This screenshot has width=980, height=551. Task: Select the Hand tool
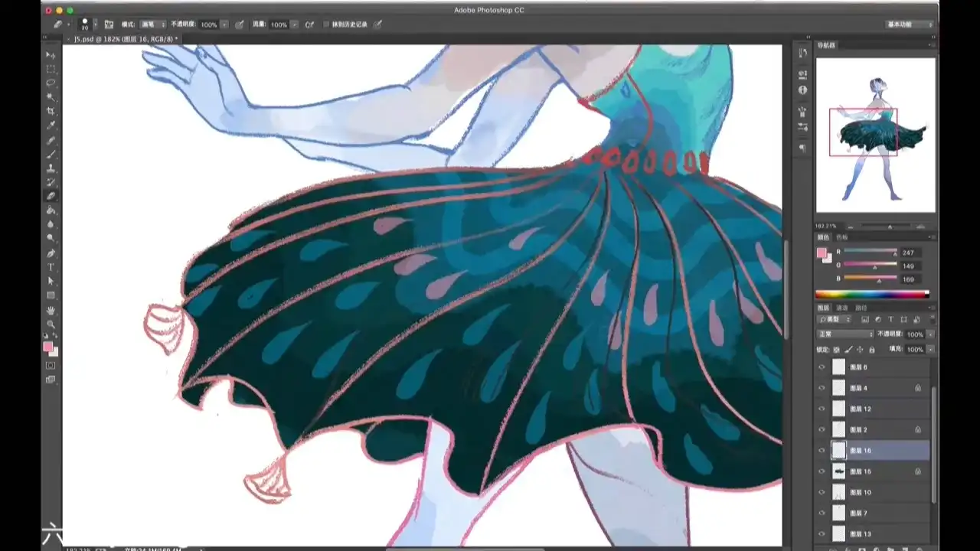(51, 310)
